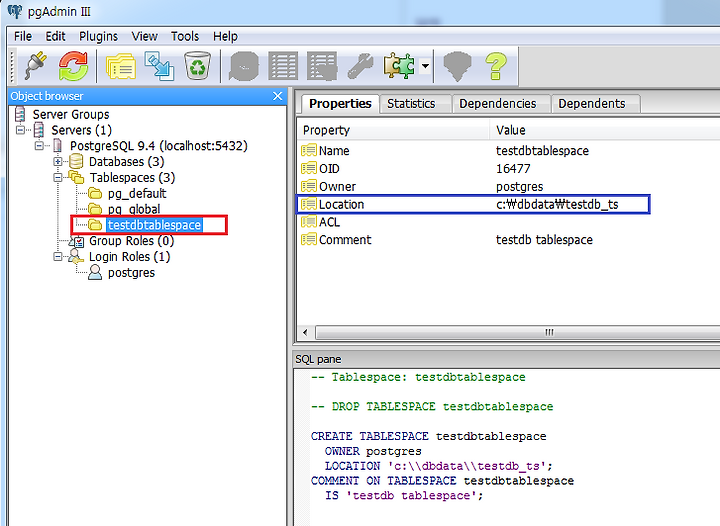This screenshot has height=526, width=720.
Task: Select the ACL property row
Action: pos(508,222)
